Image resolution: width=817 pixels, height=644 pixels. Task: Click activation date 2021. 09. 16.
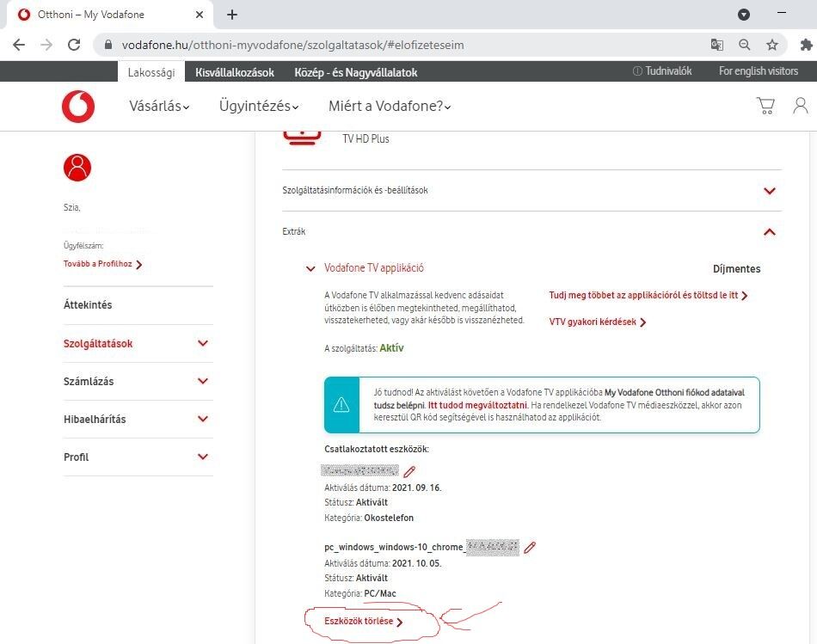416,488
